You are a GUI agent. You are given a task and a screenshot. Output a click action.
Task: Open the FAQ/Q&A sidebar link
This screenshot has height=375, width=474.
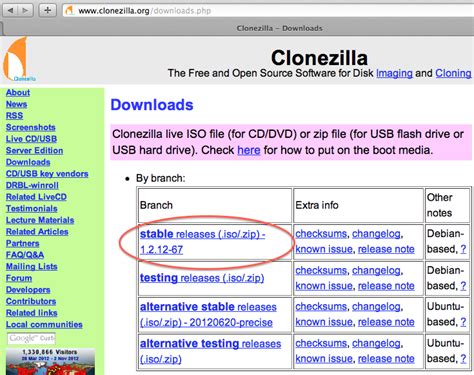[x=25, y=255]
